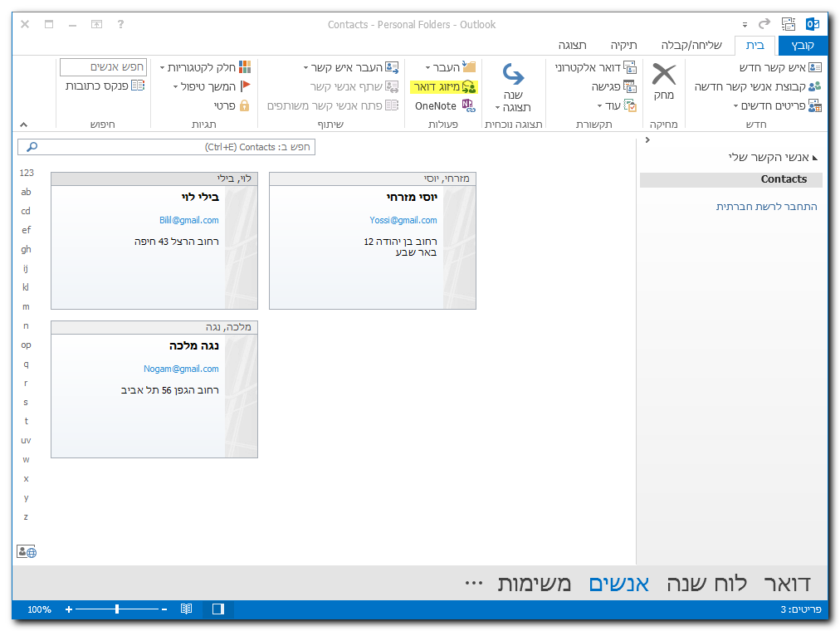
Task: Switch to normal view in status bar
Action: (x=217, y=609)
